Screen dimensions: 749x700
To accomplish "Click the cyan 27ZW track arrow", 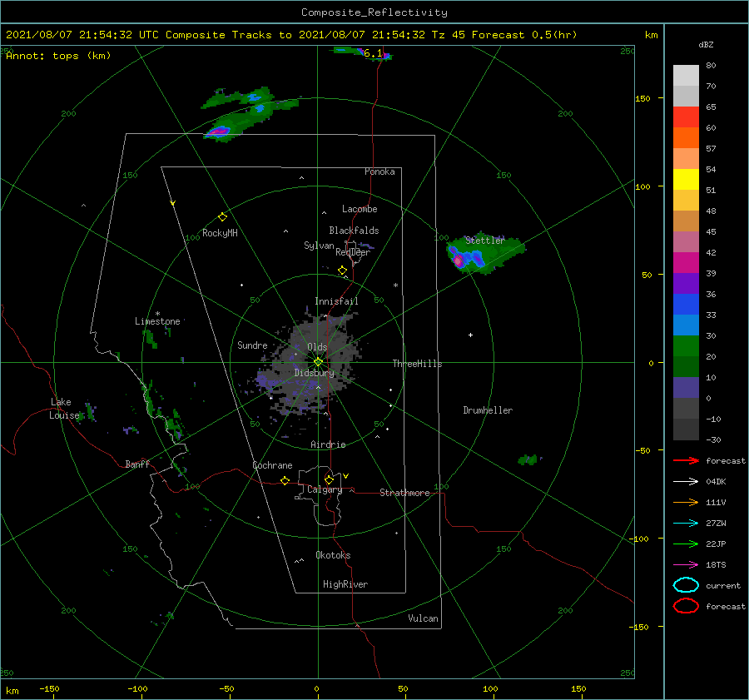I will (x=686, y=524).
